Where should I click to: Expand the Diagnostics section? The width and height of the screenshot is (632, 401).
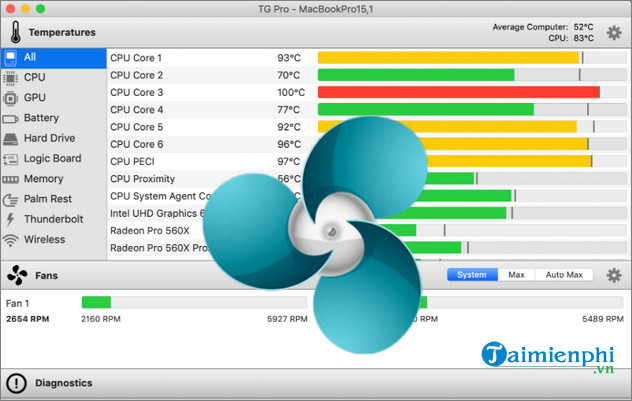(x=64, y=382)
